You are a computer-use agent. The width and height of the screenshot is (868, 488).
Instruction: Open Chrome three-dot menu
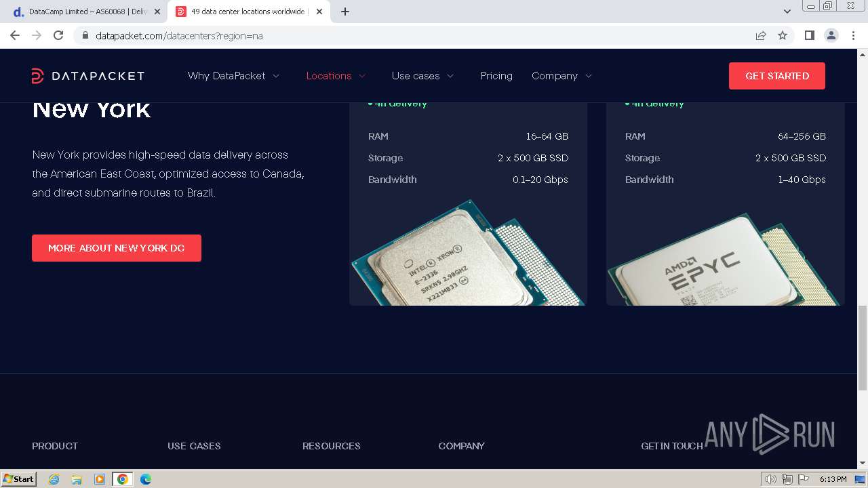pos(852,35)
